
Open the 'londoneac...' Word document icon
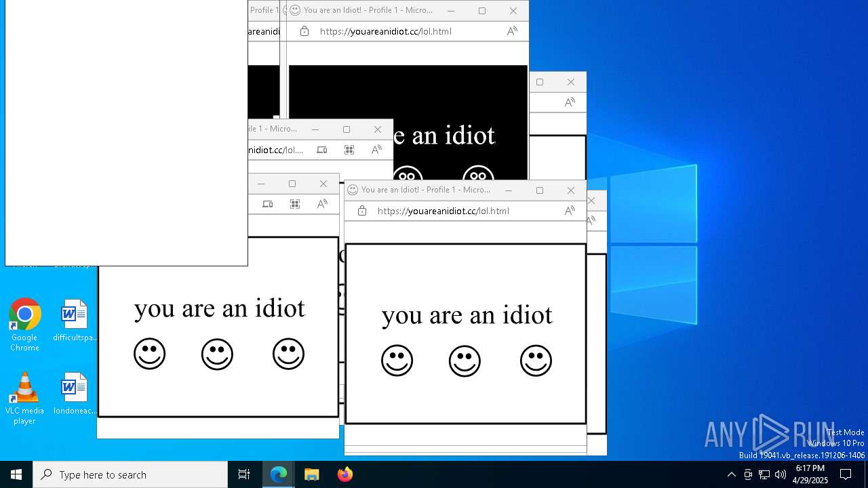(75, 394)
